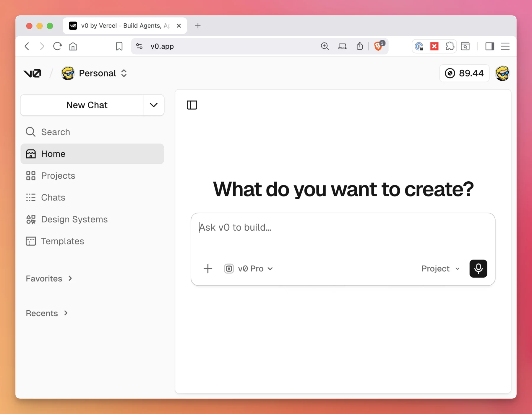
Task: Go back in browser history
Action: (27, 46)
